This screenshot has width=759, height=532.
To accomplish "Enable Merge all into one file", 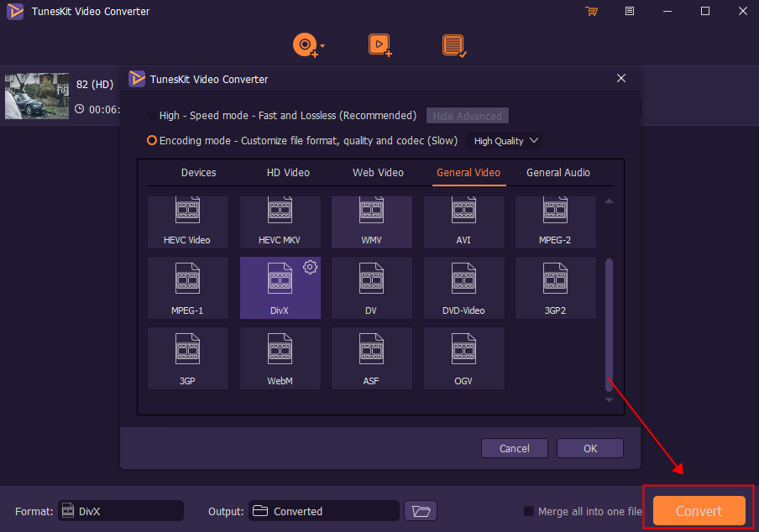I will 529,511.
